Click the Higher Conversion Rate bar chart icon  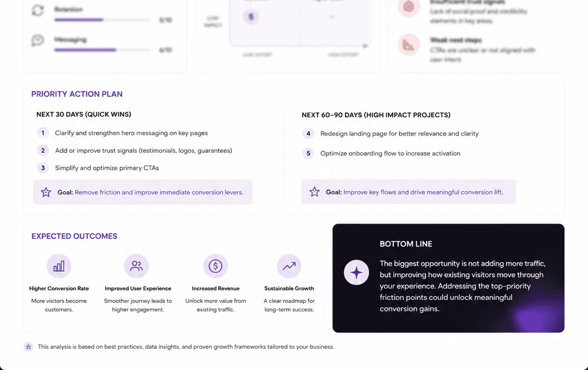(59, 266)
